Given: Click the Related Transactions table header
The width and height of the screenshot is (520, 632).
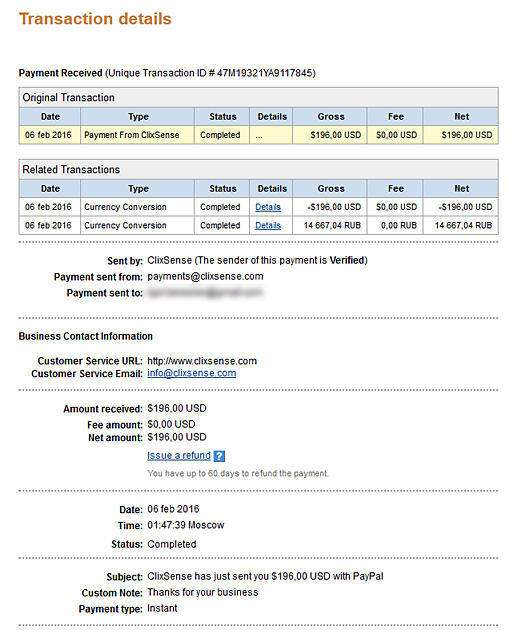Looking at the screenshot, I should click(258, 170).
